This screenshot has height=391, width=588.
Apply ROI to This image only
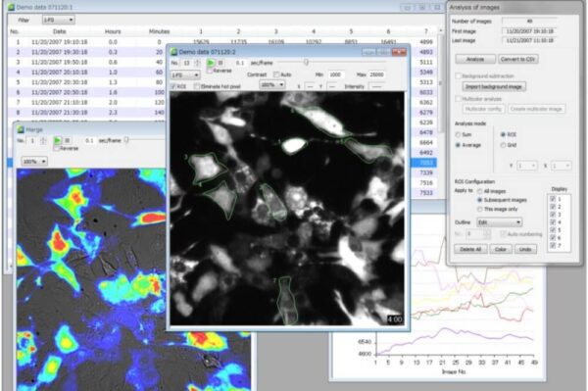479,209
